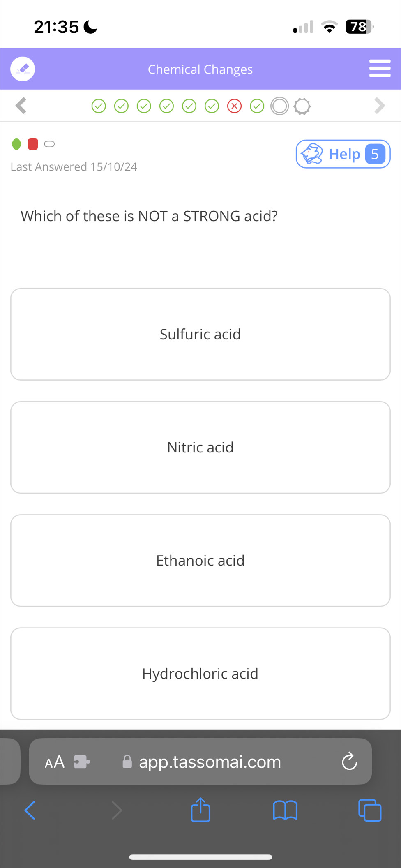Tap the app.tassomai.com address bar
The width and height of the screenshot is (401, 868).
(x=210, y=762)
